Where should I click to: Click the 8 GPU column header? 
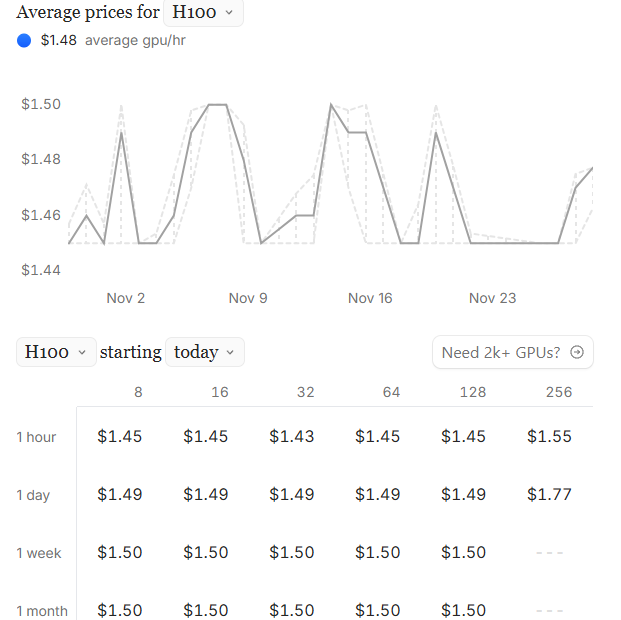click(x=138, y=392)
